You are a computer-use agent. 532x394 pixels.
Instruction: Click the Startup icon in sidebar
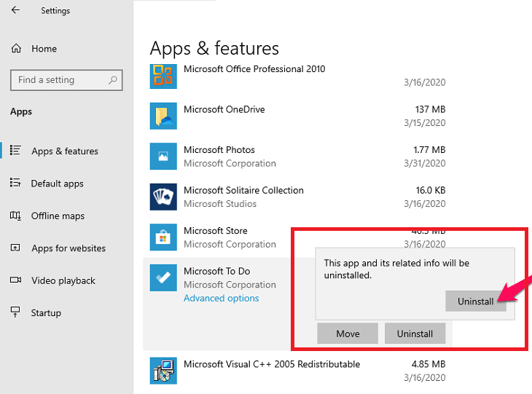pos(15,312)
